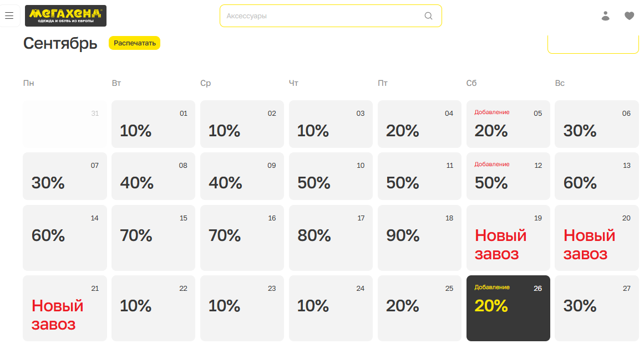Select September 19 Новый завоз cell
The width and height of the screenshot is (644, 344).
508,238
